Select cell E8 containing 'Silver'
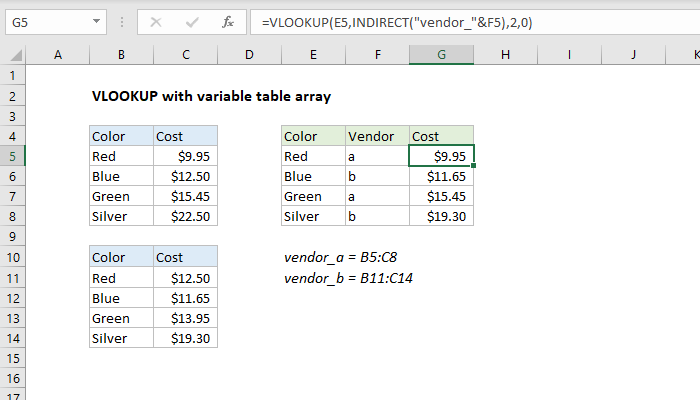700x400 pixels. tap(313, 217)
